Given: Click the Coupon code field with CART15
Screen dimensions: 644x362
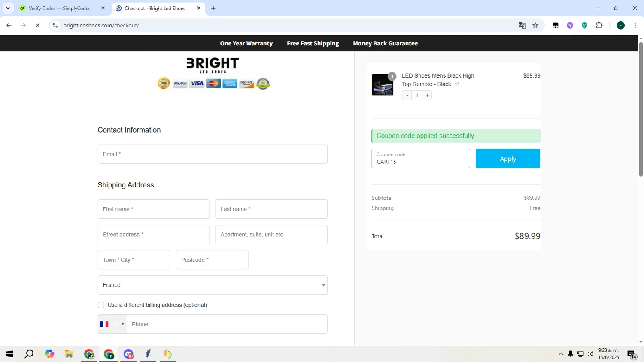Looking at the screenshot, I should click(x=421, y=158).
